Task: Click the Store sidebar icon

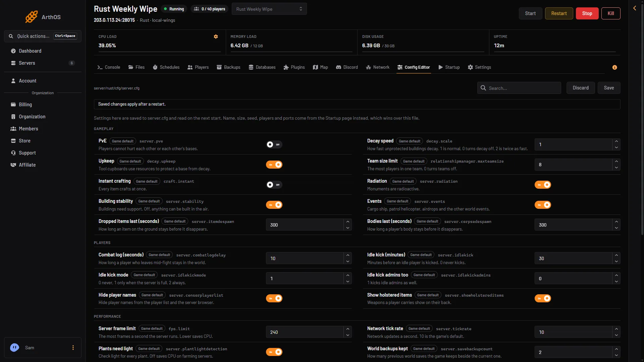Action: (13, 141)
